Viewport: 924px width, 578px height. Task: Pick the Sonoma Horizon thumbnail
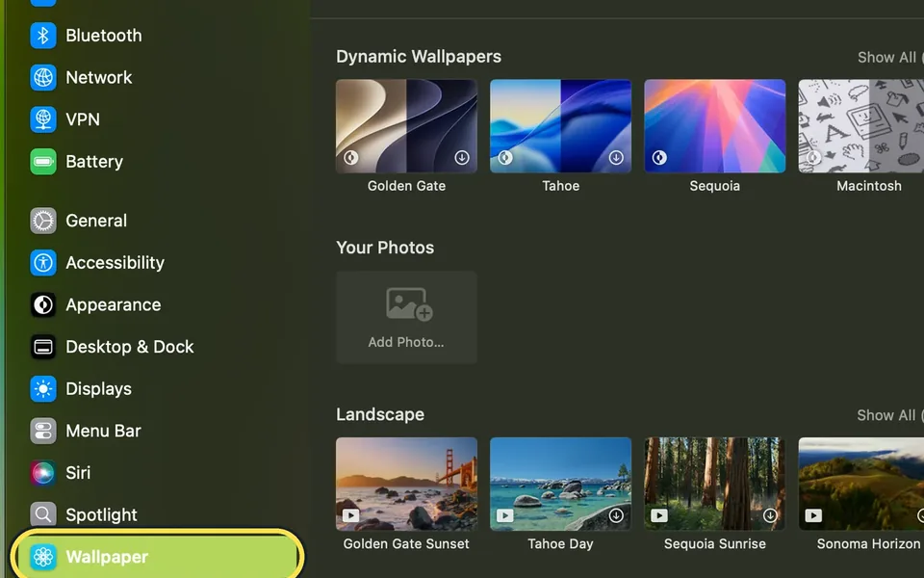point(860,484)
